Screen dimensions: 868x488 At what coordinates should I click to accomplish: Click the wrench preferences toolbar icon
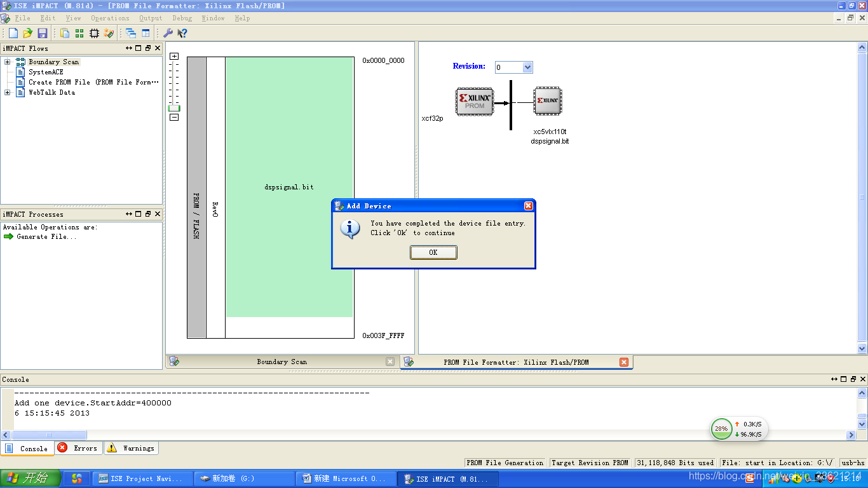(x=168, y=33)
